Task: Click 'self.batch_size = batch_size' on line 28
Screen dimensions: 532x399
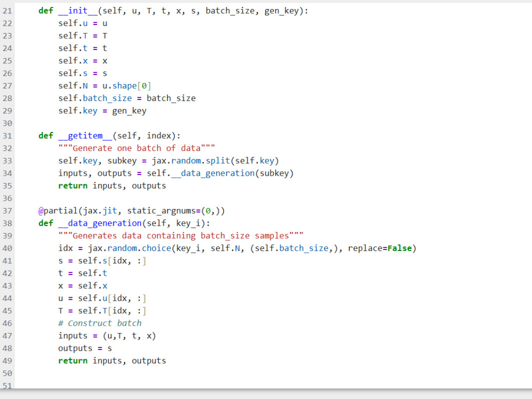Action: 127,98
